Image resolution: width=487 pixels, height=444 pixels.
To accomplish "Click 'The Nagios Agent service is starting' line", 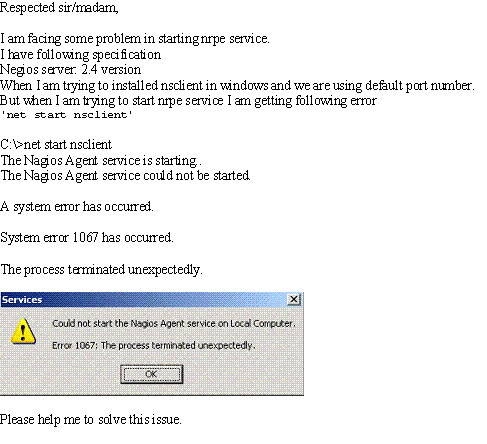I will 101,161.
